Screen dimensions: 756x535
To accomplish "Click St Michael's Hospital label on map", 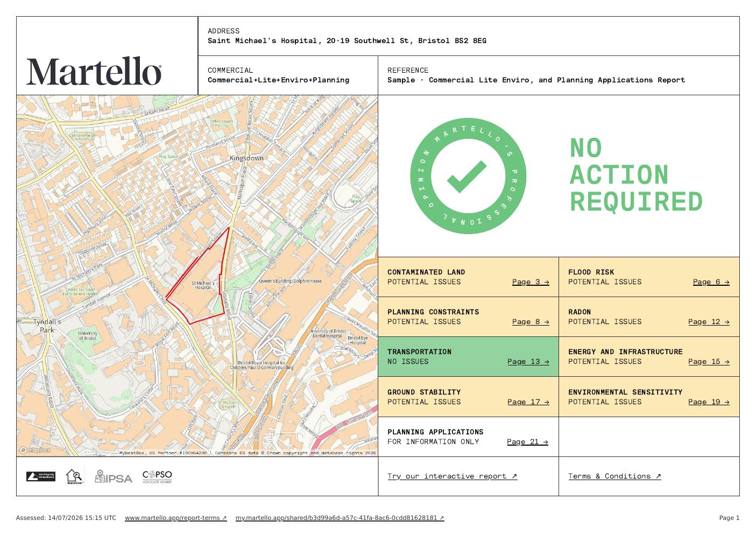I will tap(203, 285).
